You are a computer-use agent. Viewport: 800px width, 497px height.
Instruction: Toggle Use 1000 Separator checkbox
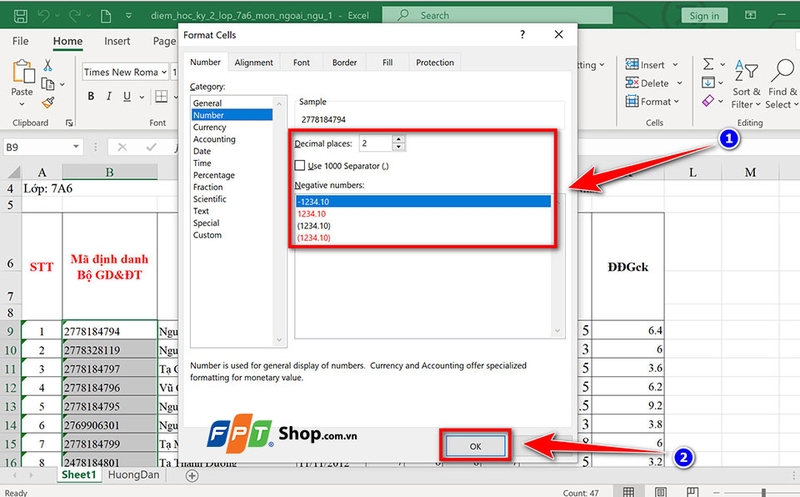300,165
